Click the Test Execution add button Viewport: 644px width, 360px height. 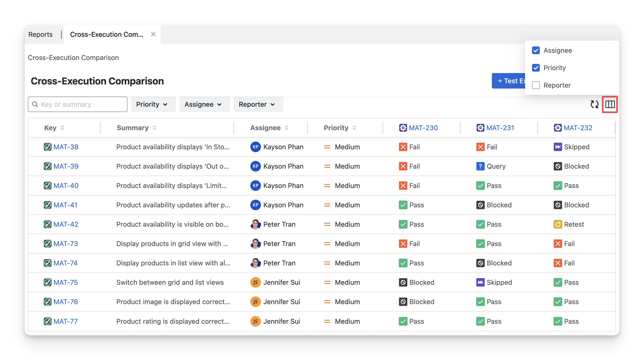point(509,81)
